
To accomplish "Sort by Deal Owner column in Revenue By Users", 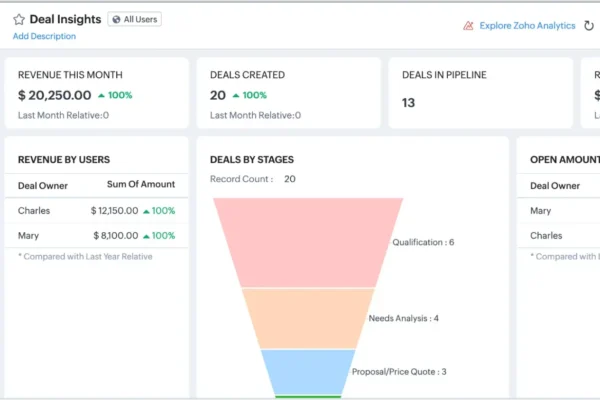I will pyautogui.click(x=43, y=186).
